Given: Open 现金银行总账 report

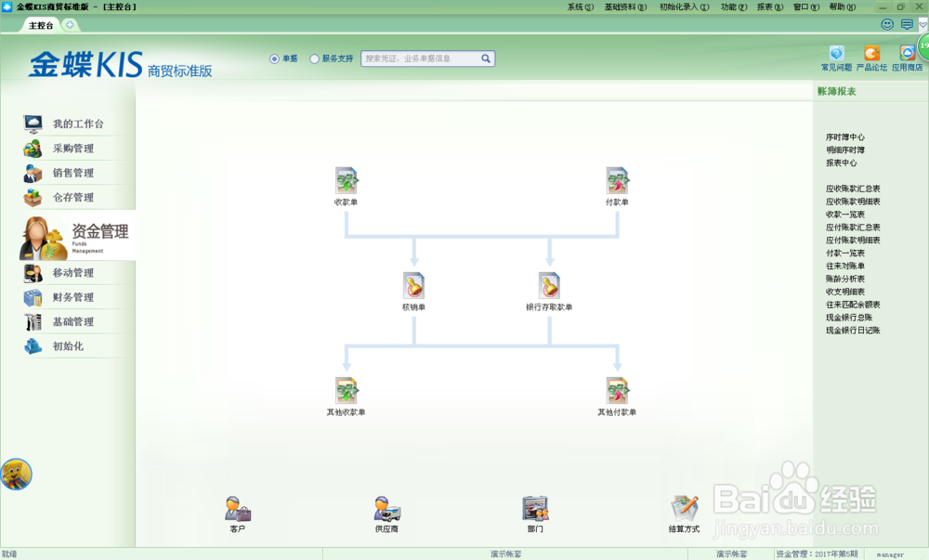Looking at the screenshot, I should point(849,318).
